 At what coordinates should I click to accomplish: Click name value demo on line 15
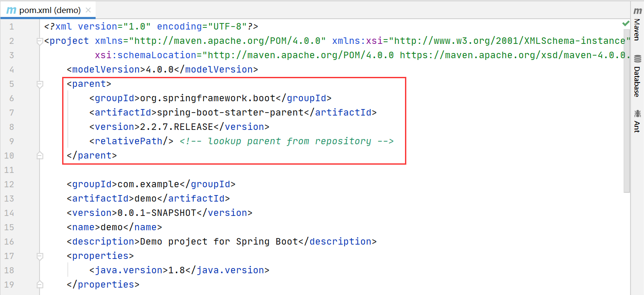click(111, 227)
